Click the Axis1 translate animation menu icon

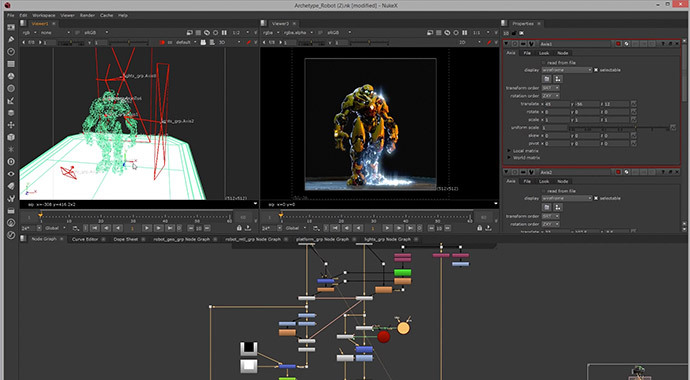tap(633, 104)
